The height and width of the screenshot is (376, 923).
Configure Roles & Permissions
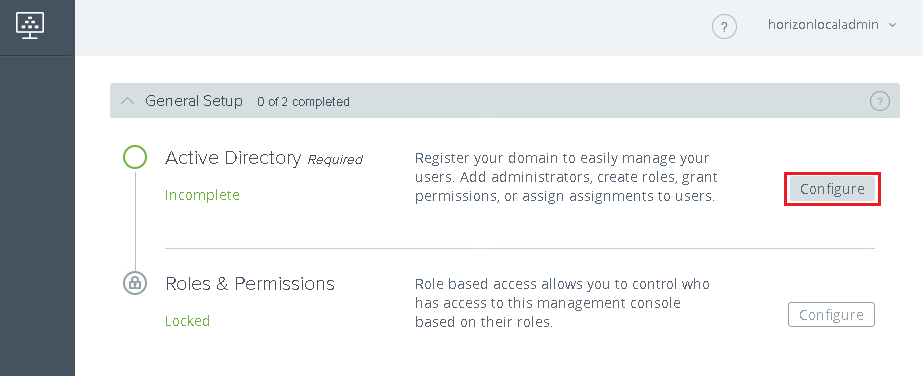click(x=831, y=315)
